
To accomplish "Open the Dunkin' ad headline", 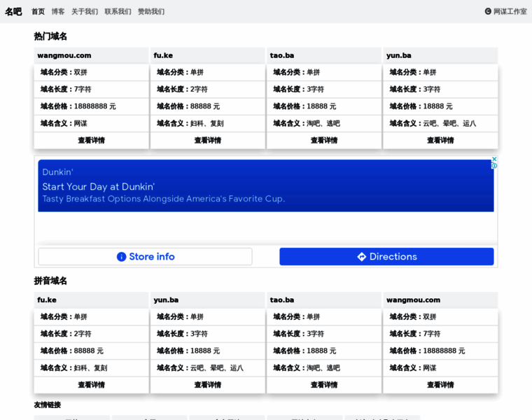I will click(99, 187).
